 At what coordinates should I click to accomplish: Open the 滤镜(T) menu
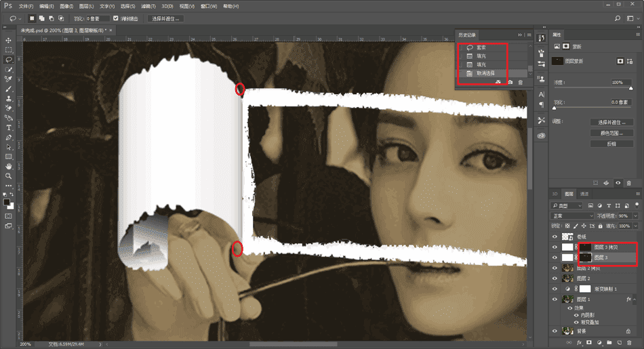[x=148, y=6]
